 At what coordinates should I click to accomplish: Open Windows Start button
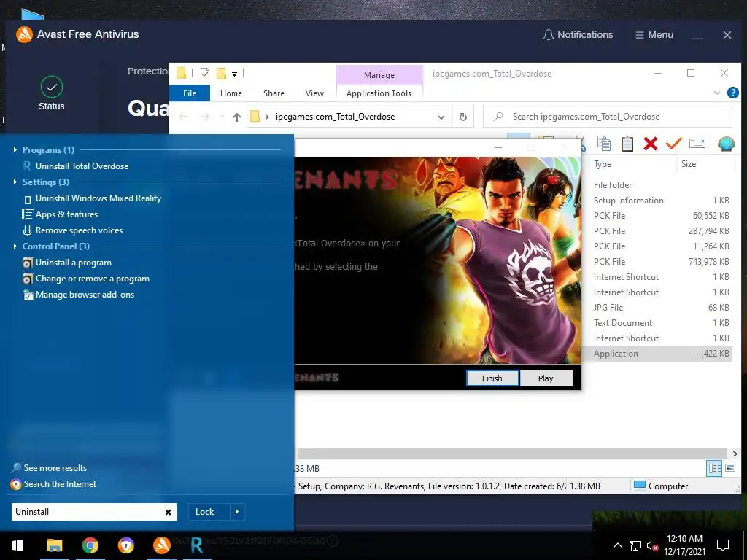18,545
